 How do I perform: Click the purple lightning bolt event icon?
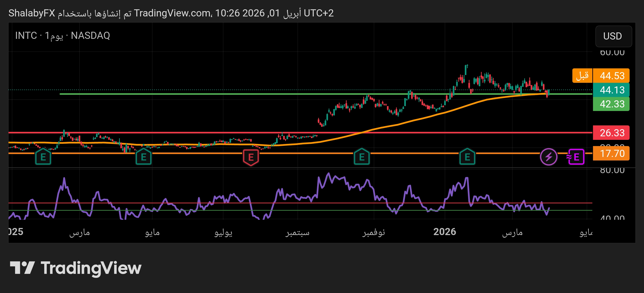coord(548,157)
